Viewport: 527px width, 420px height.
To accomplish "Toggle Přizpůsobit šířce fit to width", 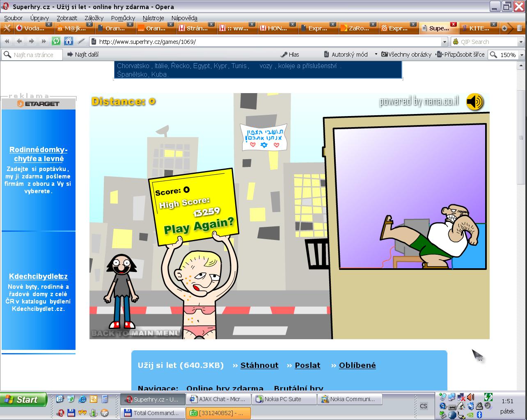I will 460,55.
